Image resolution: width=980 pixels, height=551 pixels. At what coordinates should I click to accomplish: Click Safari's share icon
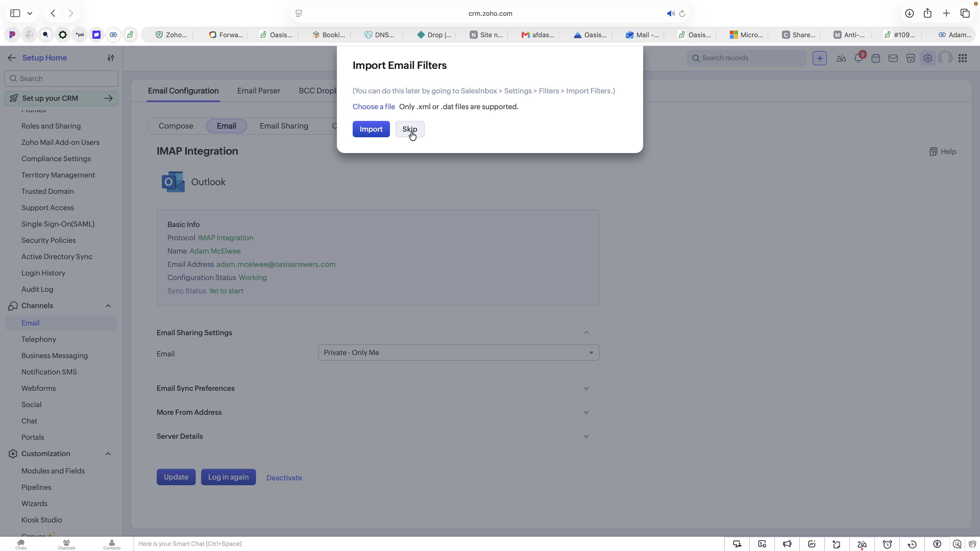[927, 13]
